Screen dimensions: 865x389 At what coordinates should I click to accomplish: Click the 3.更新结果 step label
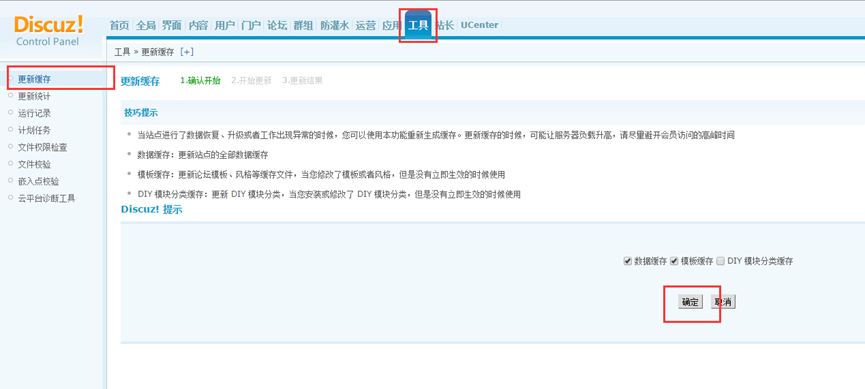tap(302, 81)
